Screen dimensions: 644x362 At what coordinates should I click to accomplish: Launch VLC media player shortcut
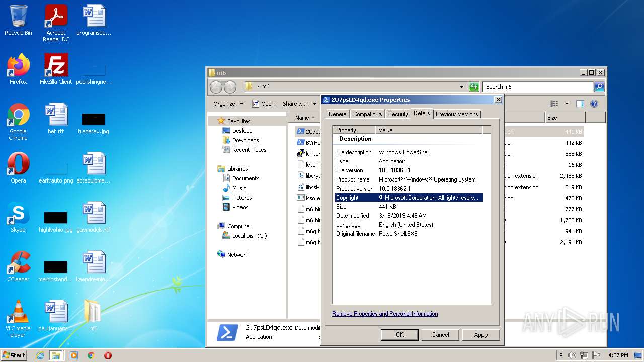[x=18, y=319]
